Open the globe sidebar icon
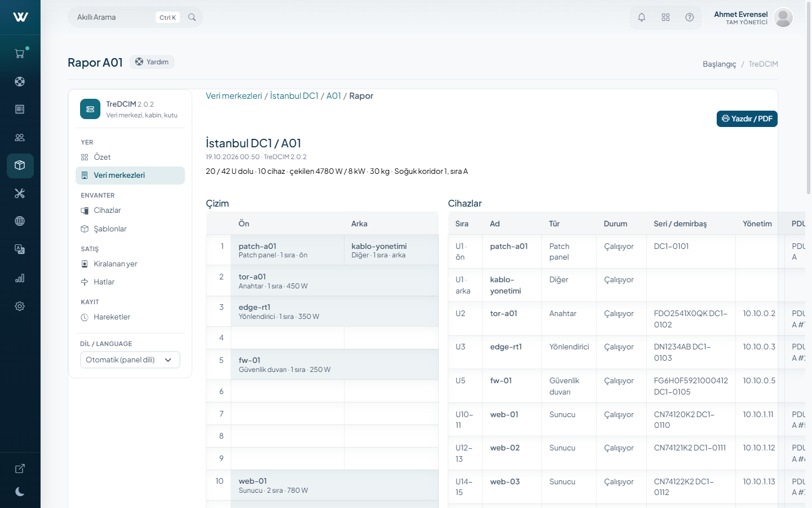The image size is (812, 508). tap(20, 221)
